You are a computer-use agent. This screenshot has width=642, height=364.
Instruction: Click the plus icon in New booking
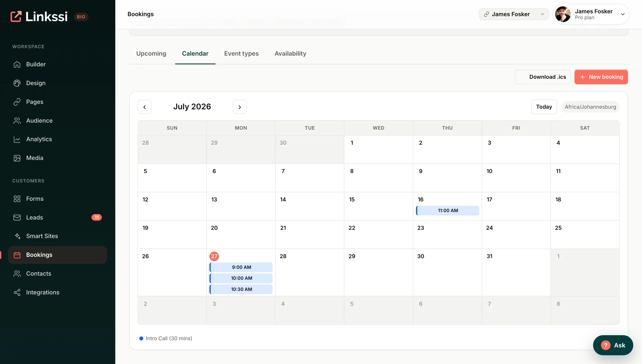click(x=582, y=77)
